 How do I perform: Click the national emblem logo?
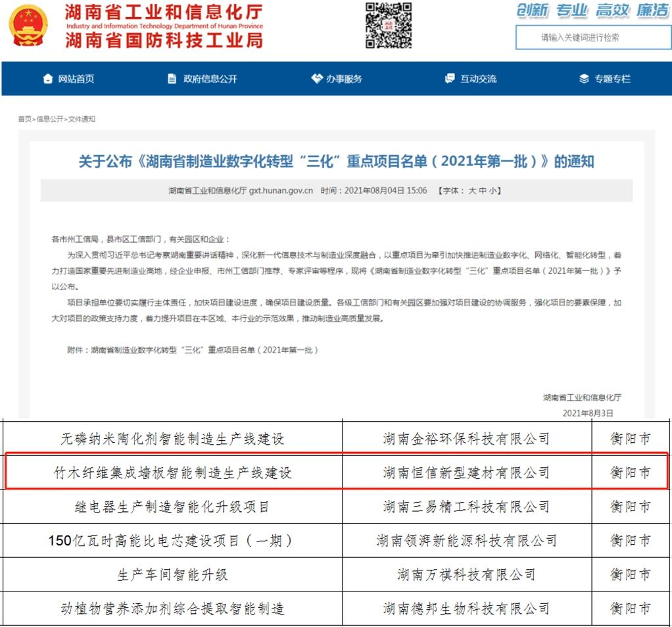coord(29,26)
